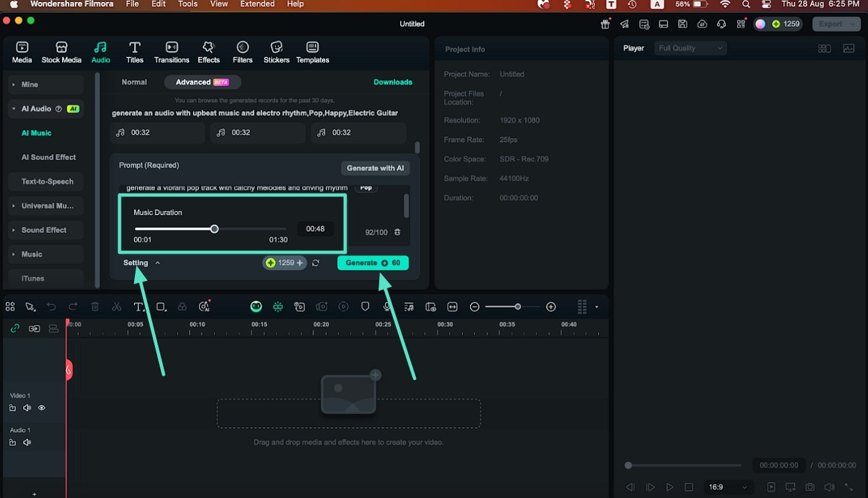Toggle Video 1 track visibility eye
This screenshot has height=498, width=868.
pos(41,408)
